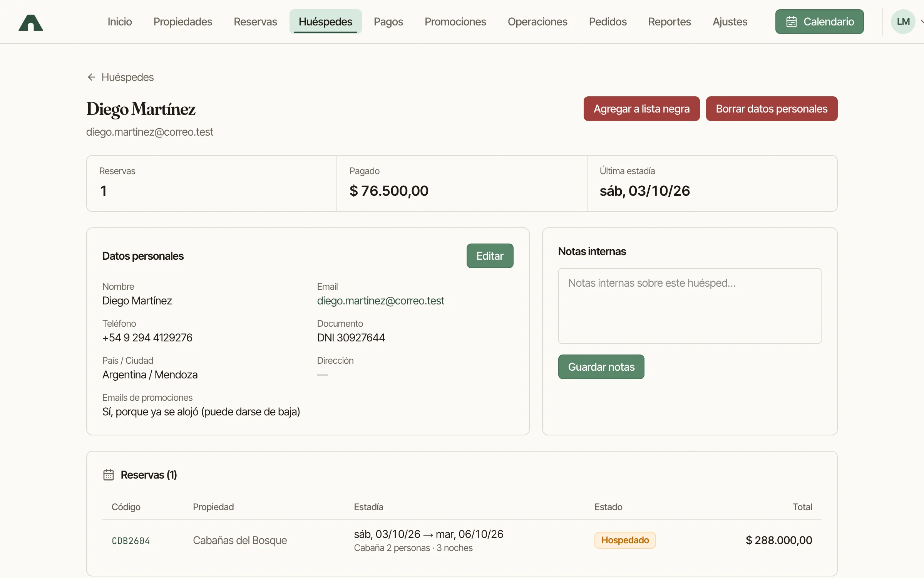This screenshot has height=578, width=924.
Task: Go to the Inicio tab
Action: pyautogui.click(x=120, y=22)
